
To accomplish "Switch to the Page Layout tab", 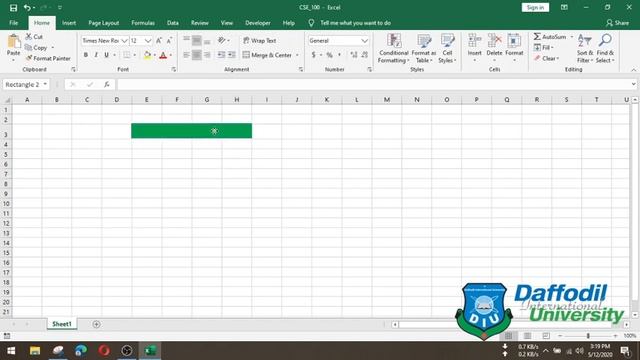I will (x=104, y=23).
